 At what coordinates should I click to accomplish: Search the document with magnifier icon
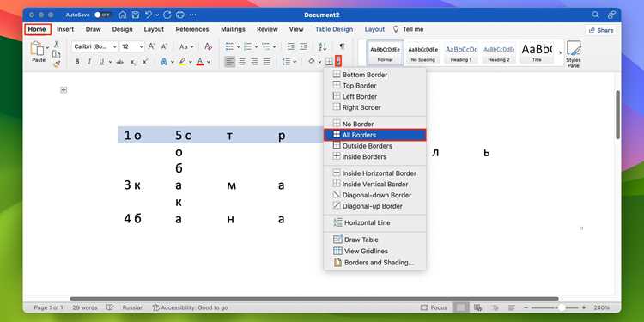coord(595,15)
